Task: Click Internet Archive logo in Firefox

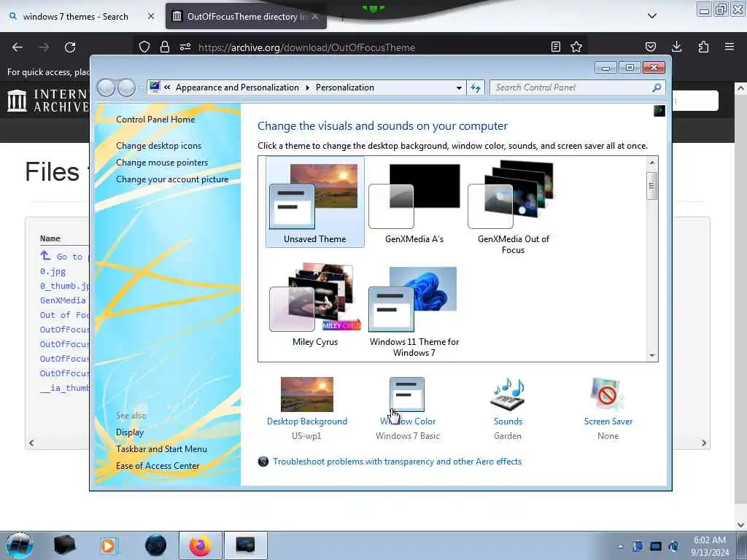Action: (48, 101)
